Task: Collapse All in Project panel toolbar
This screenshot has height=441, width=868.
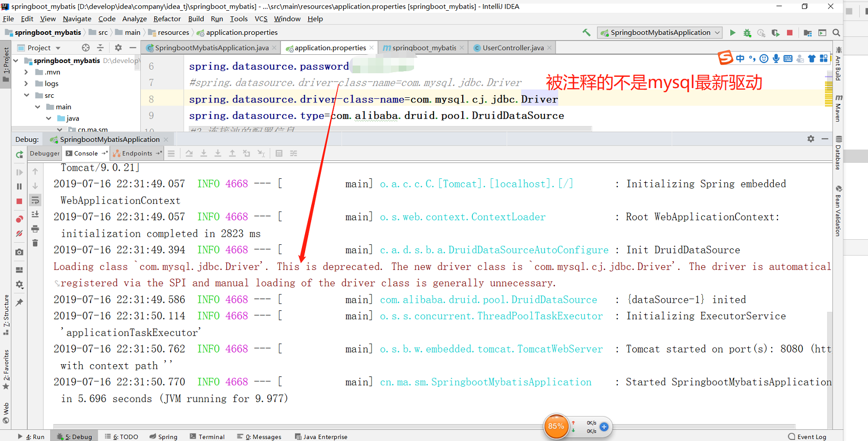Action: tap(100, 48)
